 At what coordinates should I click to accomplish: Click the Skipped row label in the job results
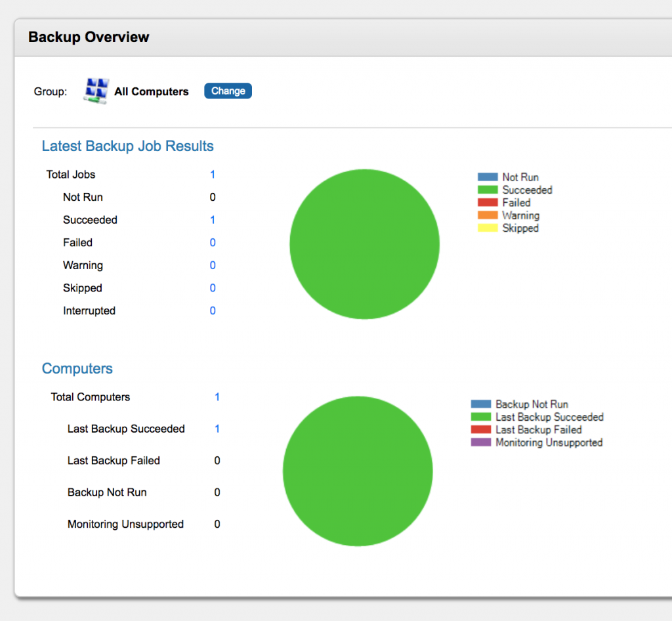(x=82, y=288)
